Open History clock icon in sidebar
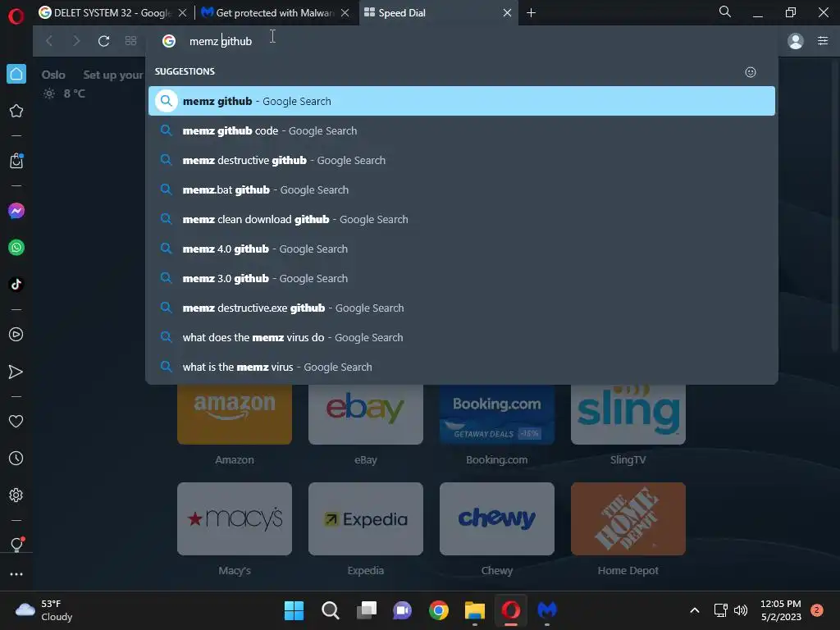This screenshot has width=840, height=630. click(16, 458)
